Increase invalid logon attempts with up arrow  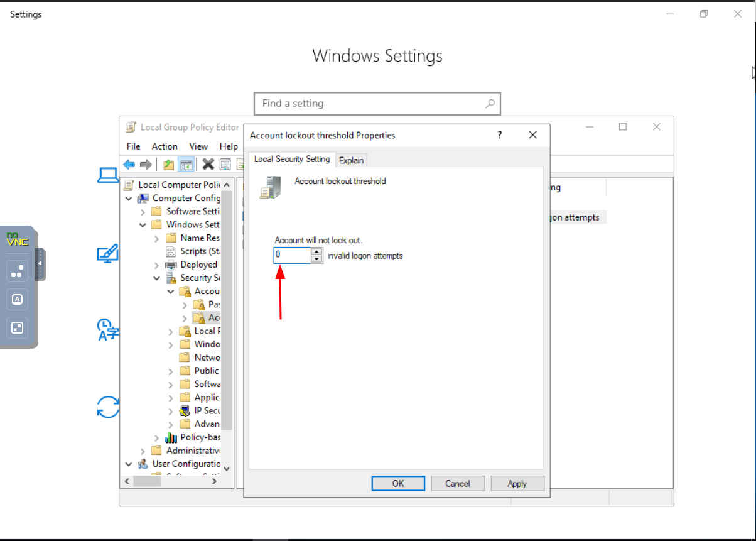click(x=316, y=252)
